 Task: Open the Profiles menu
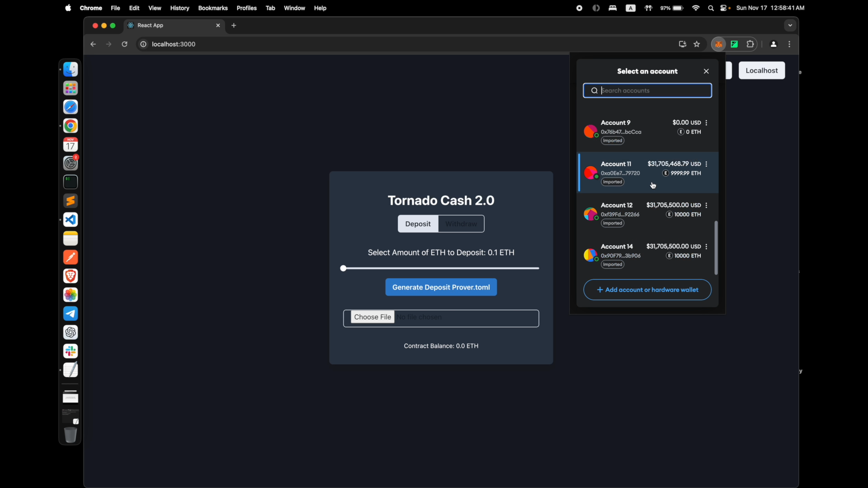[x=246, y=8]
